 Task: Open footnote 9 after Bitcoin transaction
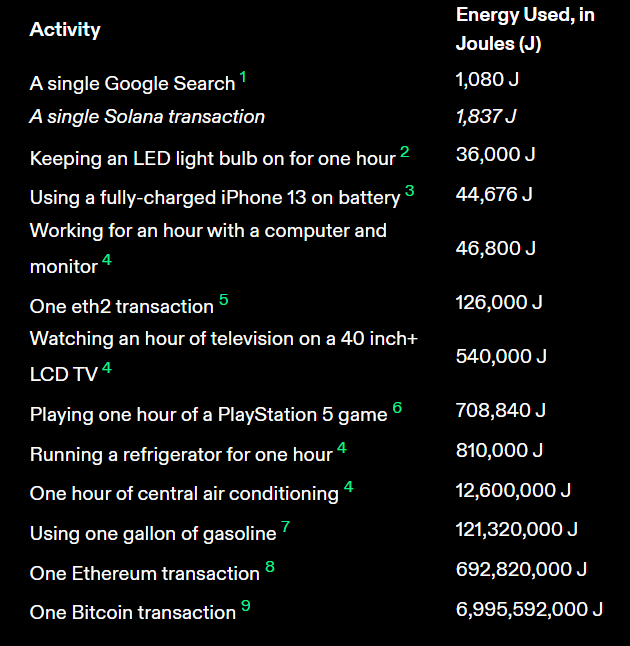pos(245,606)
